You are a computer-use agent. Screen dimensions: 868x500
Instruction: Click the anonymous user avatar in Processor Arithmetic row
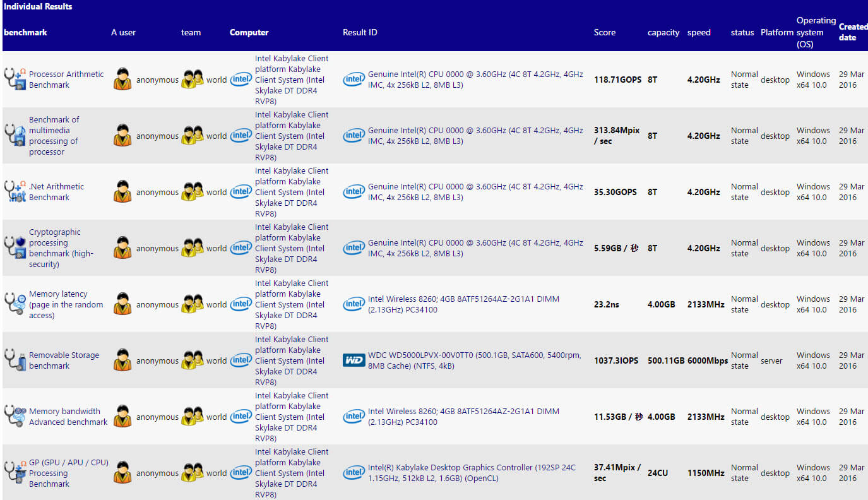click(122, 80)
